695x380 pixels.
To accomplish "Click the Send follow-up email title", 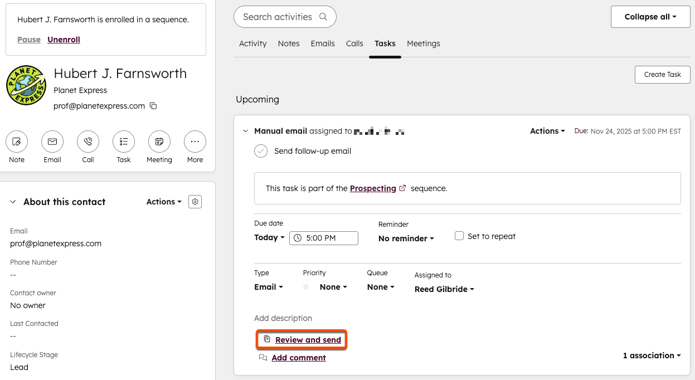I will [x=312, y=151].
